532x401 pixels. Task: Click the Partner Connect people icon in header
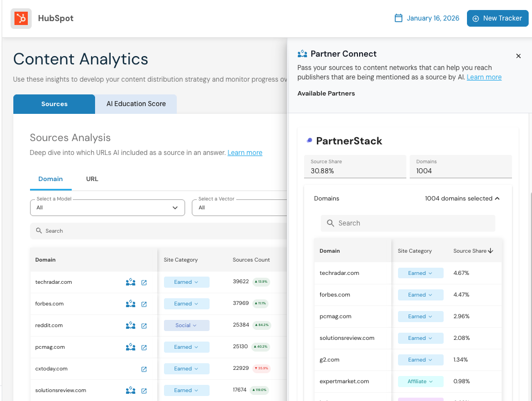(x=302, y=53)
